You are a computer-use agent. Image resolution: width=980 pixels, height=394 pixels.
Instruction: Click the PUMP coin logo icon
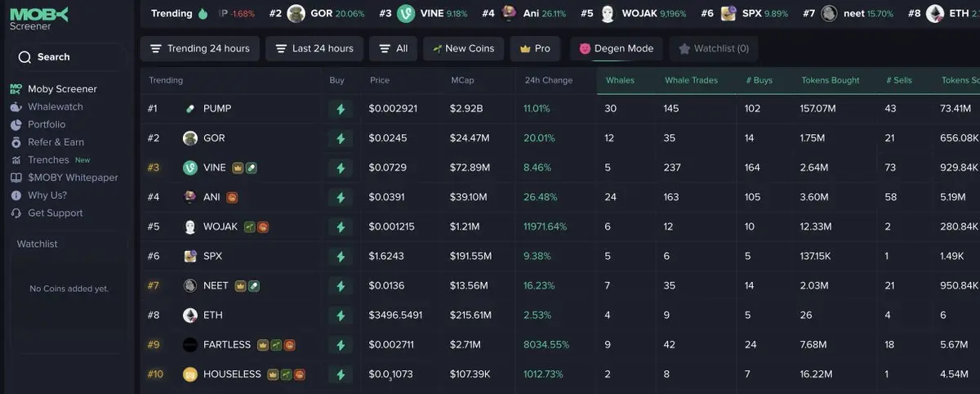pyautogui.click(x=189, y=109)
